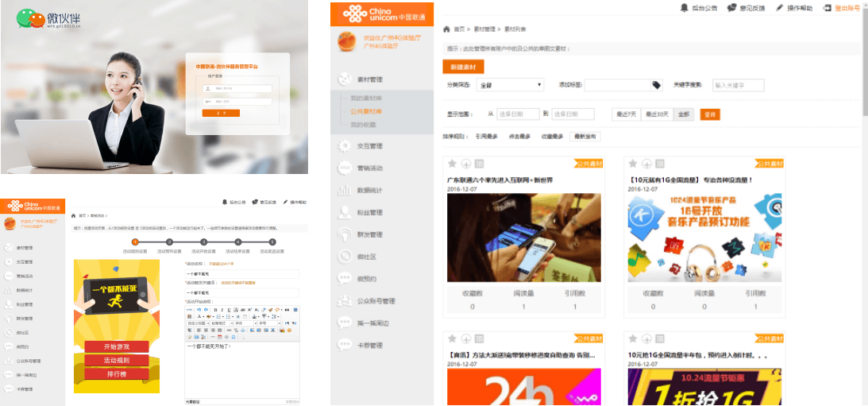Click the orange 查询 search button
The width and height of the screenshot is (868, 406).
click(x=709, y=114)
